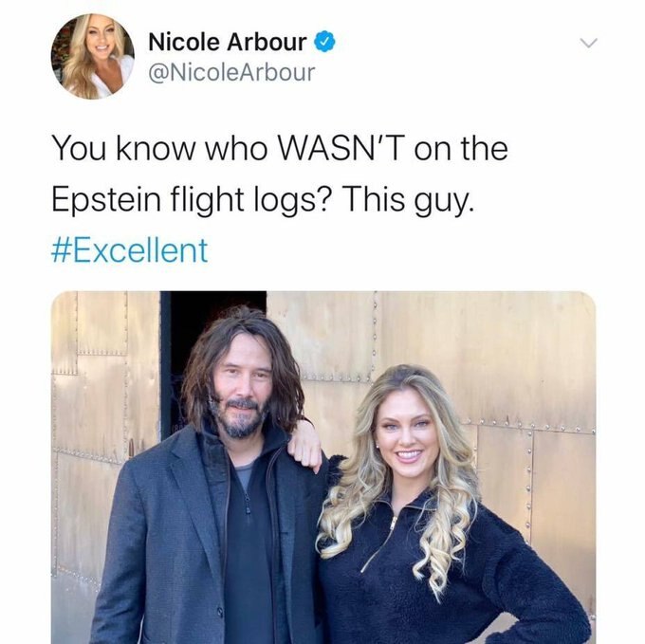
Task: View the attached tweet photo
Action: click(x=323, y=468)
